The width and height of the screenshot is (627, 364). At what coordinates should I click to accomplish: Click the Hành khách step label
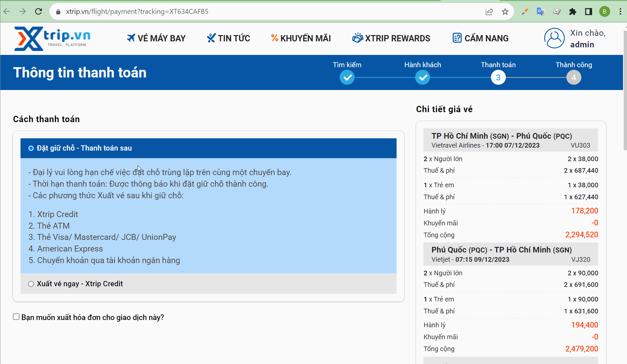(423, 65)
